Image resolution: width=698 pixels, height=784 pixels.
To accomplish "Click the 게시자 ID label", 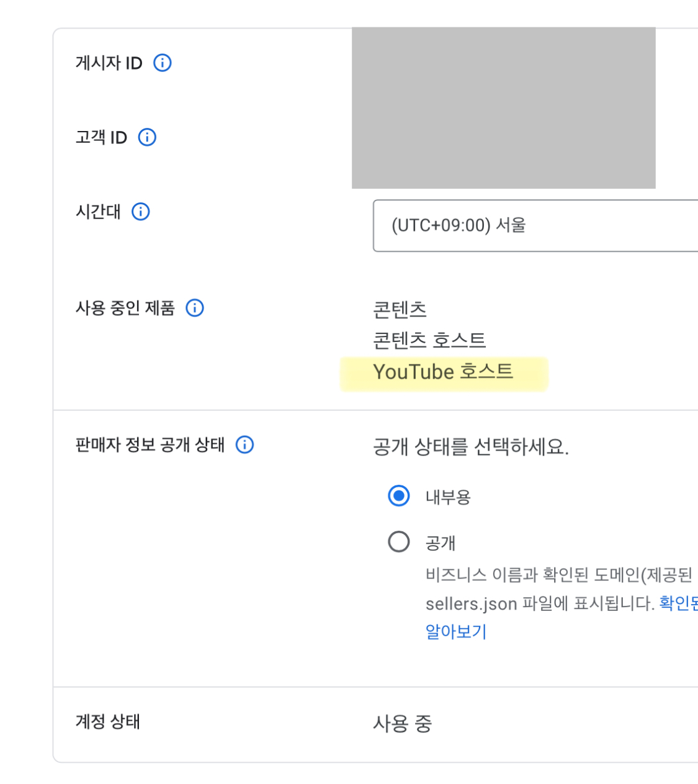I will [x=109, y=63].
